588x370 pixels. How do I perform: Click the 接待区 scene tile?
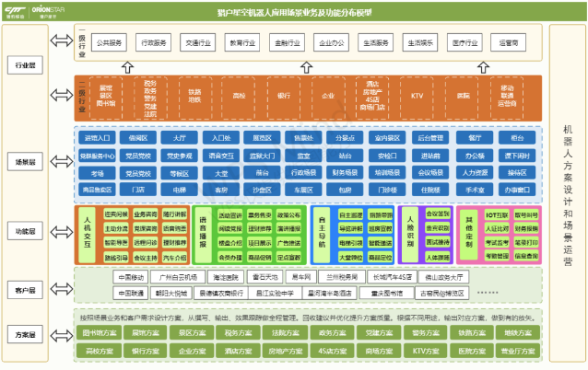(517, 173)
